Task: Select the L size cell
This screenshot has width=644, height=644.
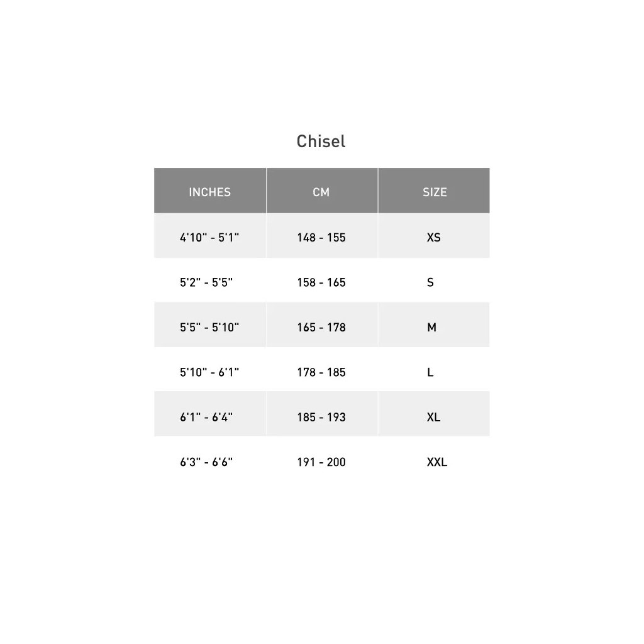Action: 430,372
